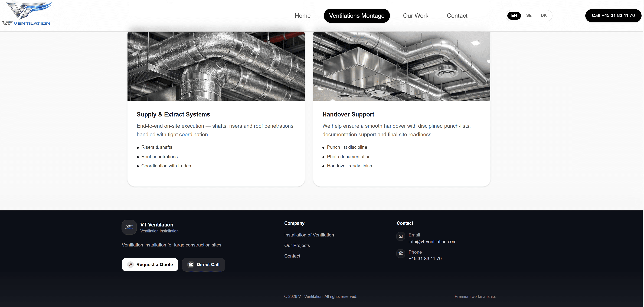The height and width of the screenshot is (307, 644).
Task: Click the Phone label in the footer
Action: pyautogui.click(x=415, y=252)
